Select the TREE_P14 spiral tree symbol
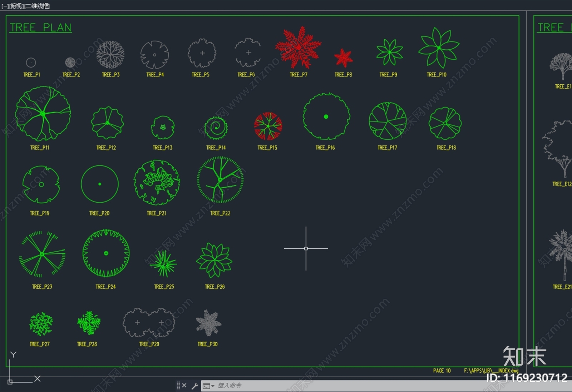The width and height of the screenshot is (572, 392). pos(216,128)
